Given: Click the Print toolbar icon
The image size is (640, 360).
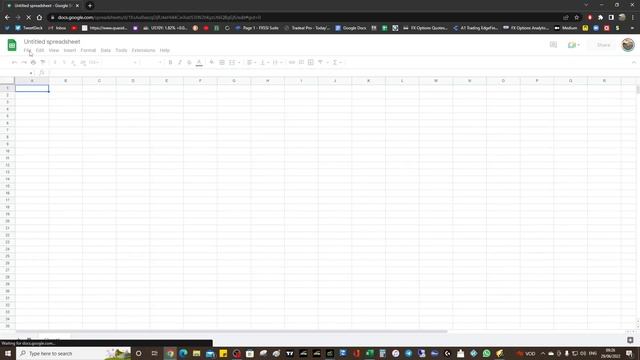Looking at the screenshot, I should [33, 62].
